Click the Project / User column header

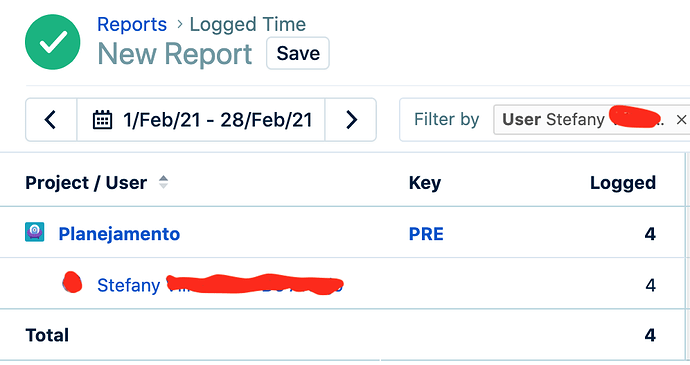coord(86,183)
